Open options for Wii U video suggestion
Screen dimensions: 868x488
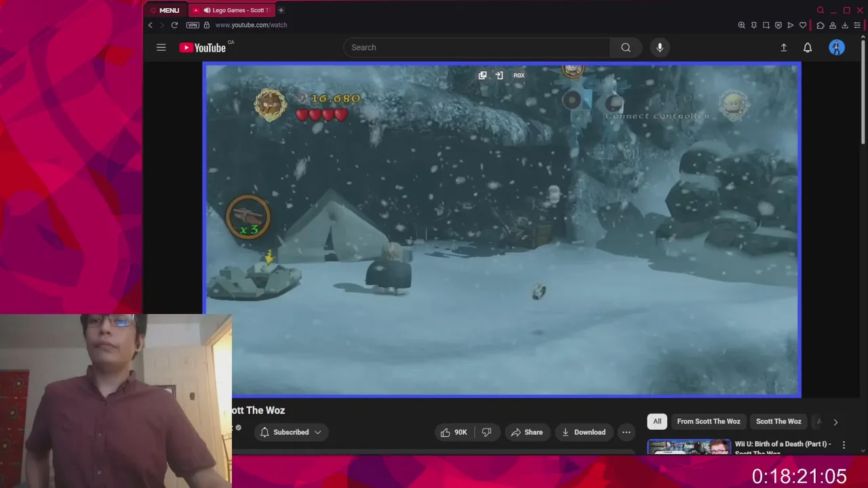[844, 445]
